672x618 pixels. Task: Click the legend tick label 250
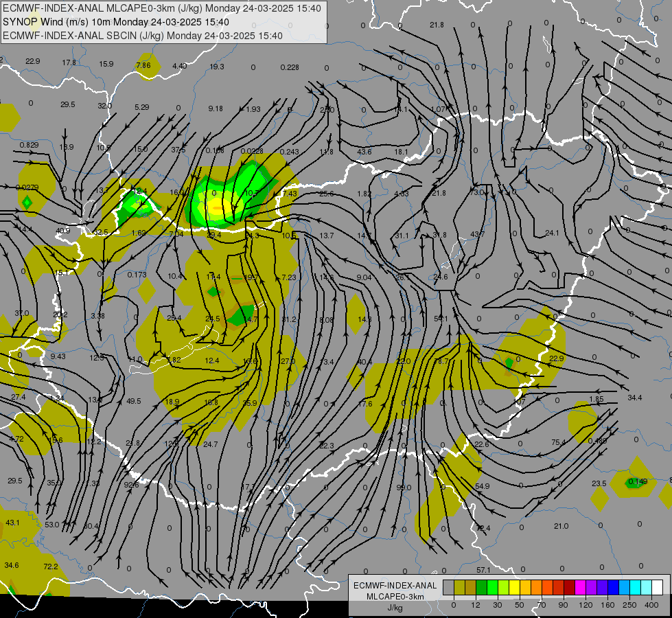[x=629, y=605]
